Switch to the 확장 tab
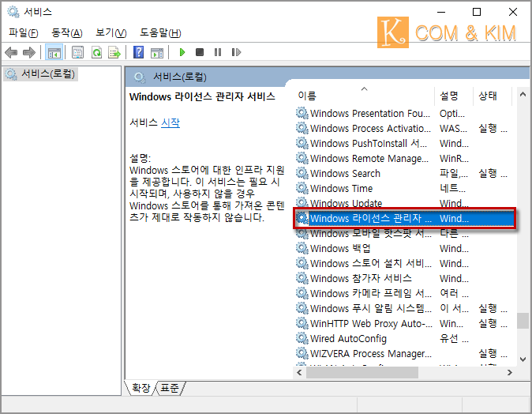The height and width of the screenshot is (414, 532). point(140,388)
